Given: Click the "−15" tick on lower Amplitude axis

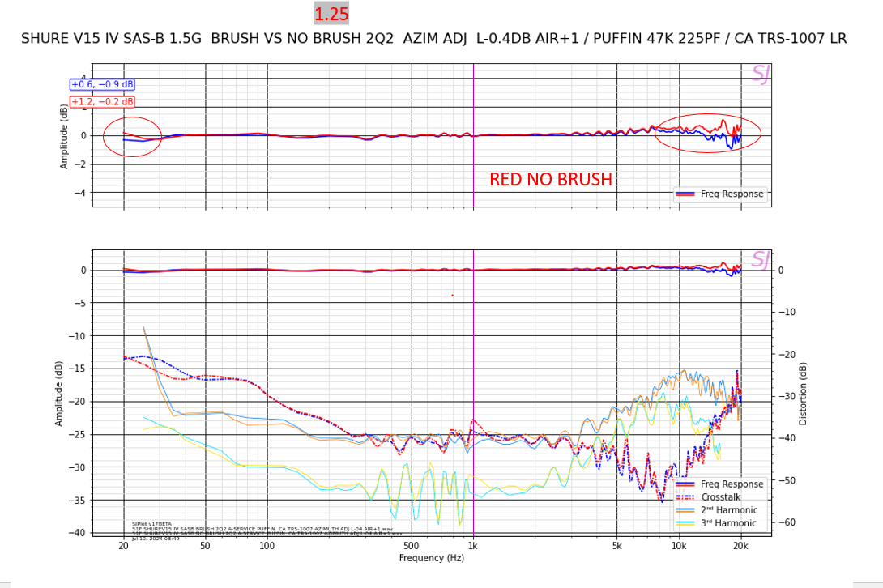Looking at the screenshot, I should (78, 369).
